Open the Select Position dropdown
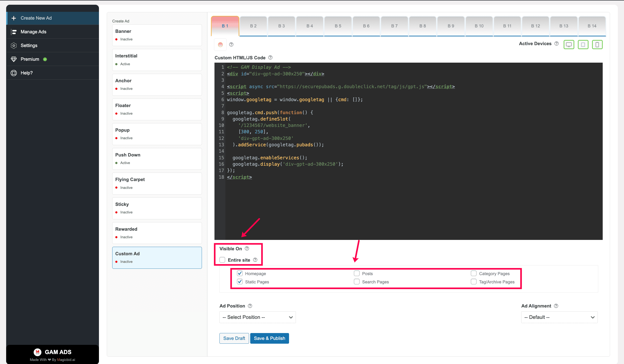This screenshot has width=624, height=364. pyautogui.click(x=258, y=317)
